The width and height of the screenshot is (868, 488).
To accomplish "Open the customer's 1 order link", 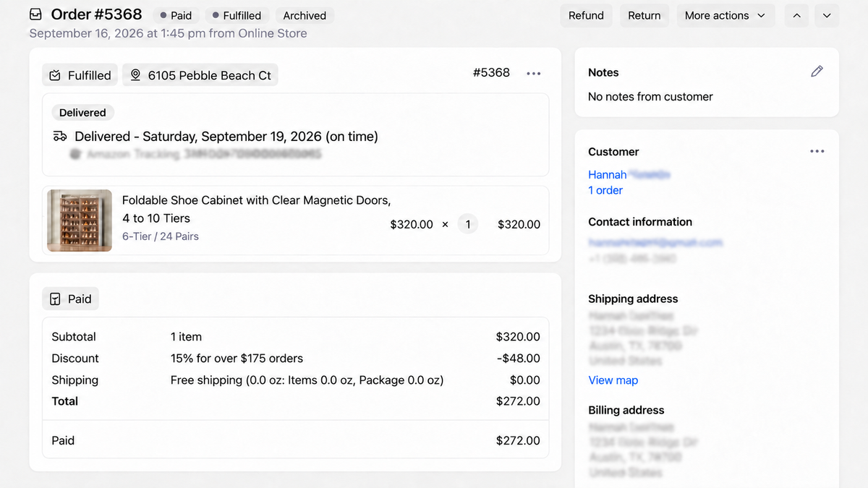I will [605, 190].
